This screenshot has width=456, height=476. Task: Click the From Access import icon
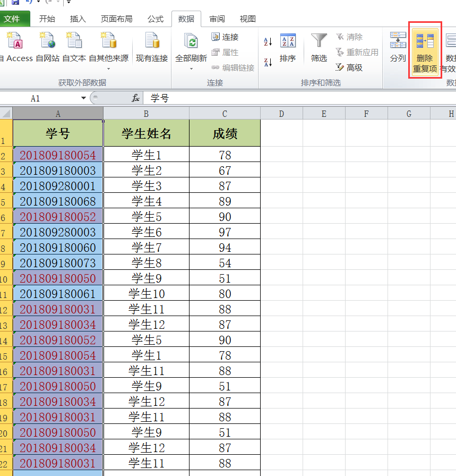(14, 40)
